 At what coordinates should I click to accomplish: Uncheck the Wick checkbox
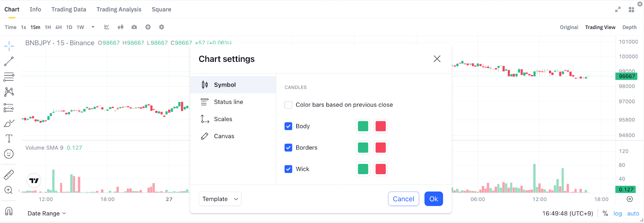pos(288,169)
